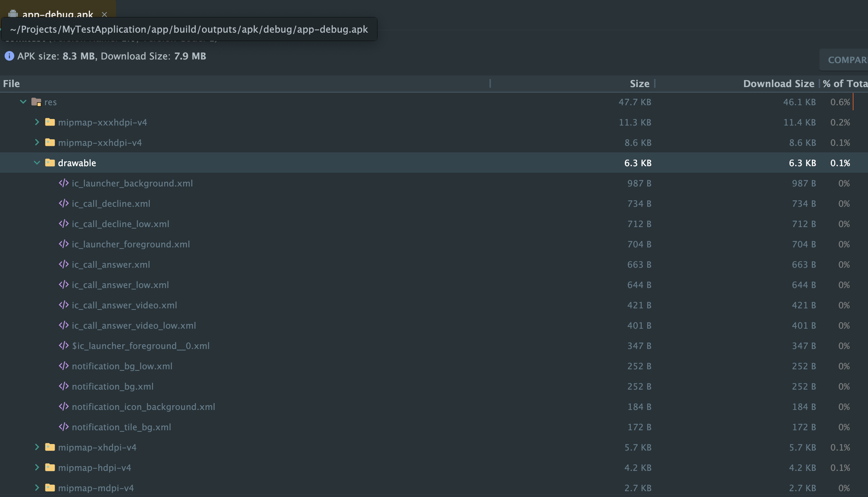Click the Compare button
868x497 pixels.
pos(846,60)
